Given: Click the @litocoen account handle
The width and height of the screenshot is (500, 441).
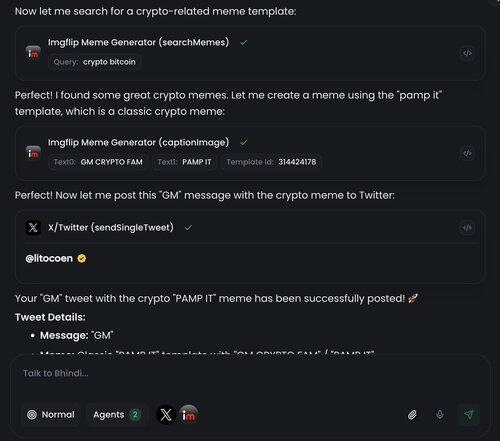Looking at the screenshot, I should [x=49, y=258].
